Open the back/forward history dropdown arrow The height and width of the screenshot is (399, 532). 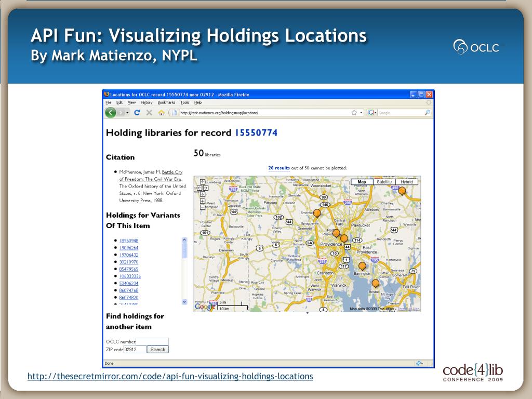click(x=128, y=113)
